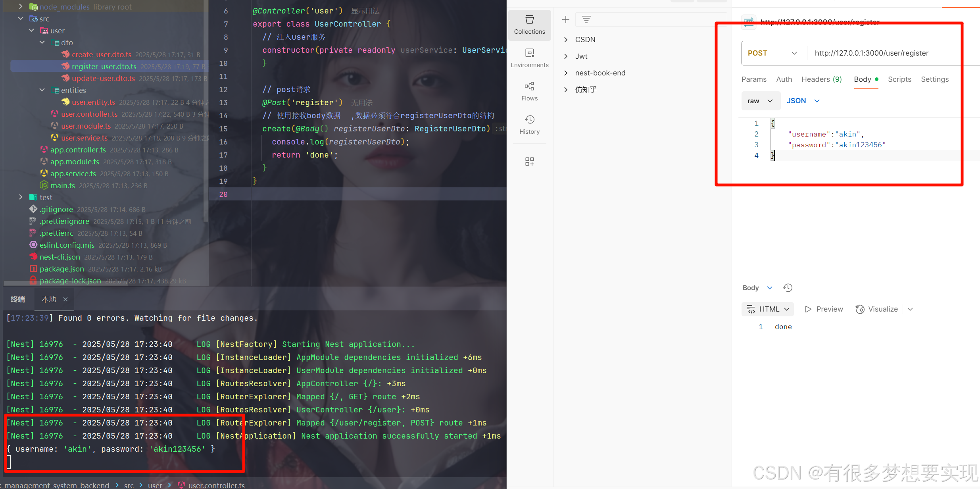Click the plus icon to create collection

tap(565, 19)
